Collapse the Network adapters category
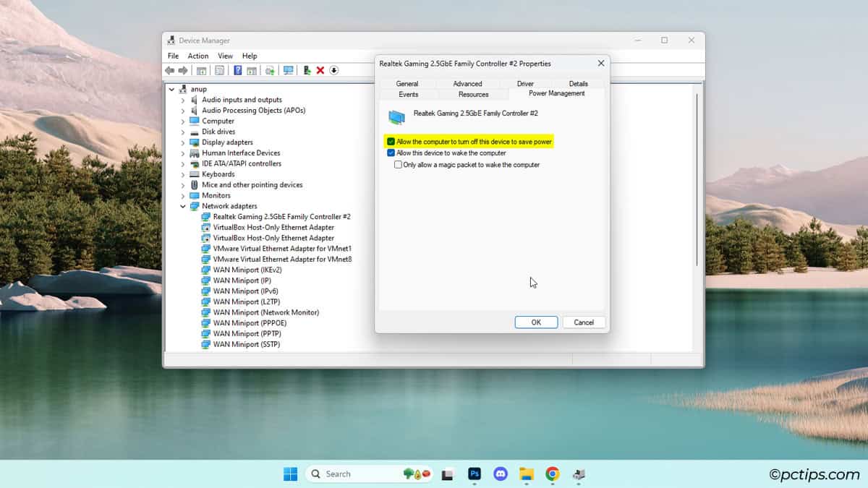This screenshot has width=868, height=488. [183, 206]
